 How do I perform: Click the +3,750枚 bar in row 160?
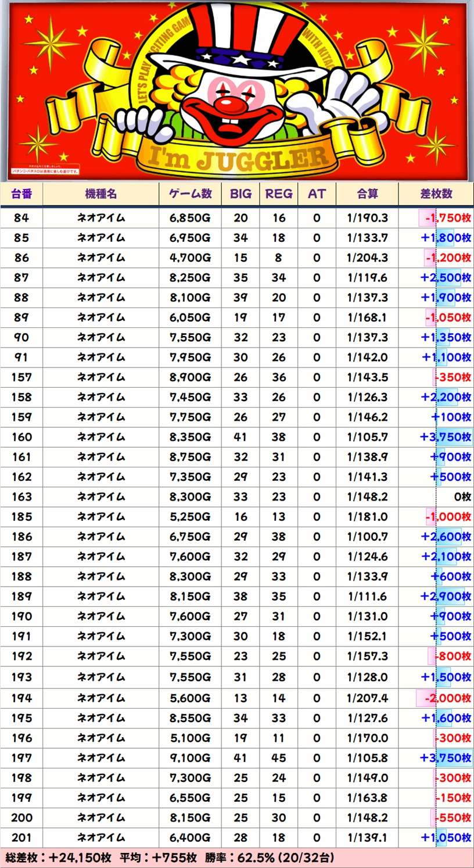point(446,437)
